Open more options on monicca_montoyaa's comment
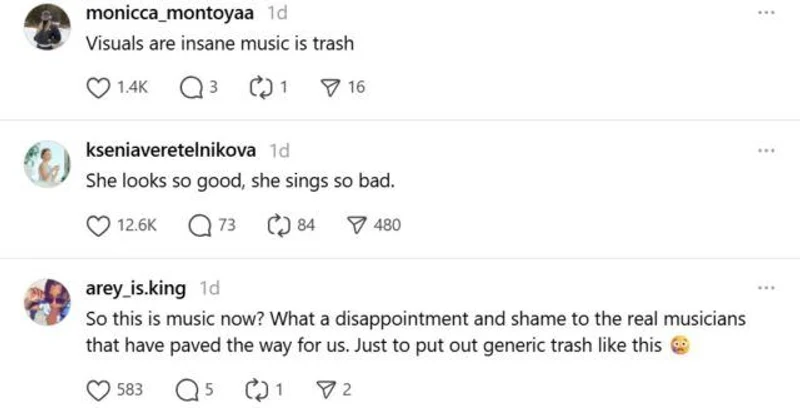Viewport: 800px width, 408px height. [x=766, y=13]
